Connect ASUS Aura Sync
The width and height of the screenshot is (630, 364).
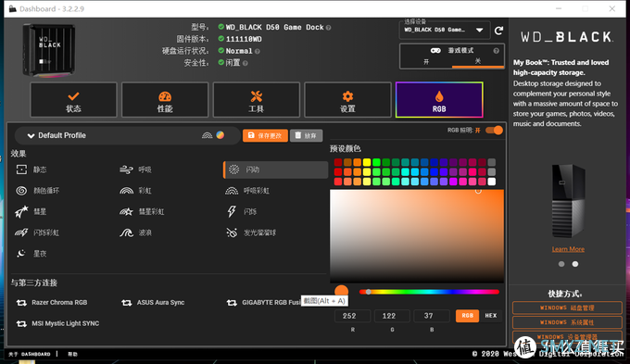pyautogui.click(x=153, y=303)
